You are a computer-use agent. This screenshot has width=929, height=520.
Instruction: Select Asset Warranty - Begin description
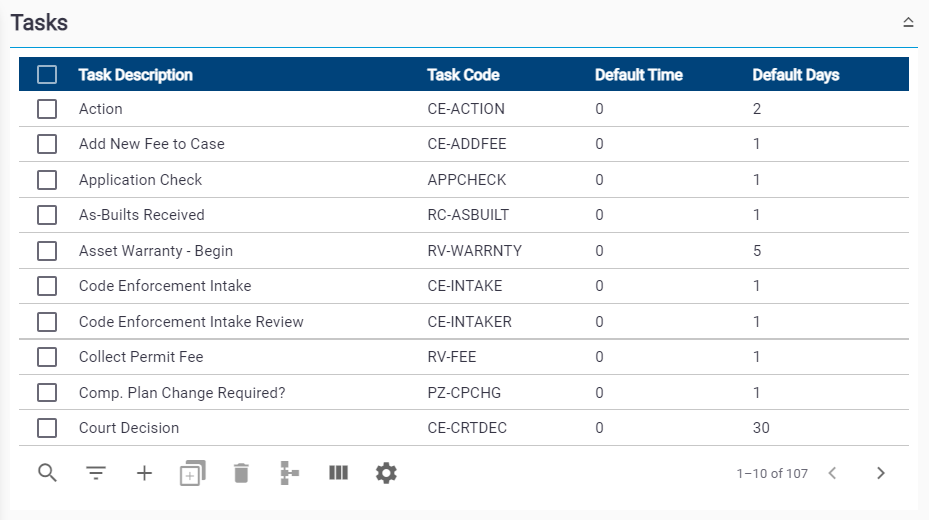[156, 251]
